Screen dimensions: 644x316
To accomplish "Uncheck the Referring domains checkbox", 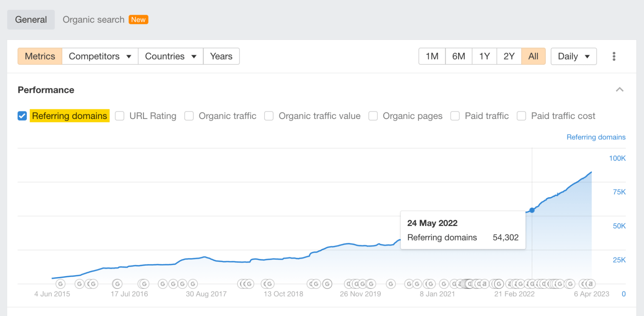I will coord(22,116).
